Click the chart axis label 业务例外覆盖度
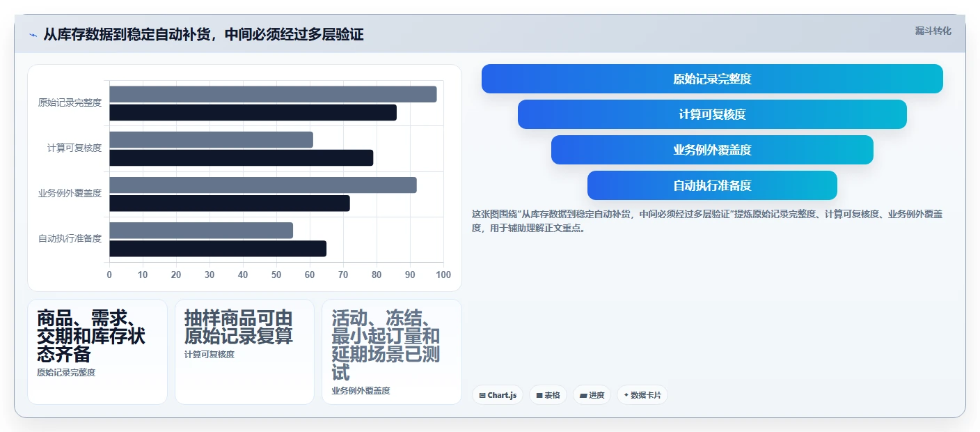 point(70,193)
